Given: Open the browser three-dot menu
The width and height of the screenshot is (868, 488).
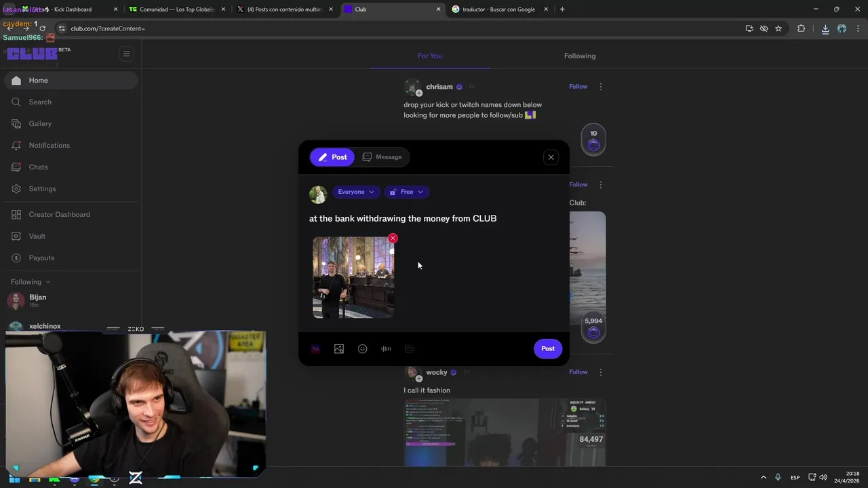Looking at the screenshot, I should pyautogui.click(x=859, y=28).
